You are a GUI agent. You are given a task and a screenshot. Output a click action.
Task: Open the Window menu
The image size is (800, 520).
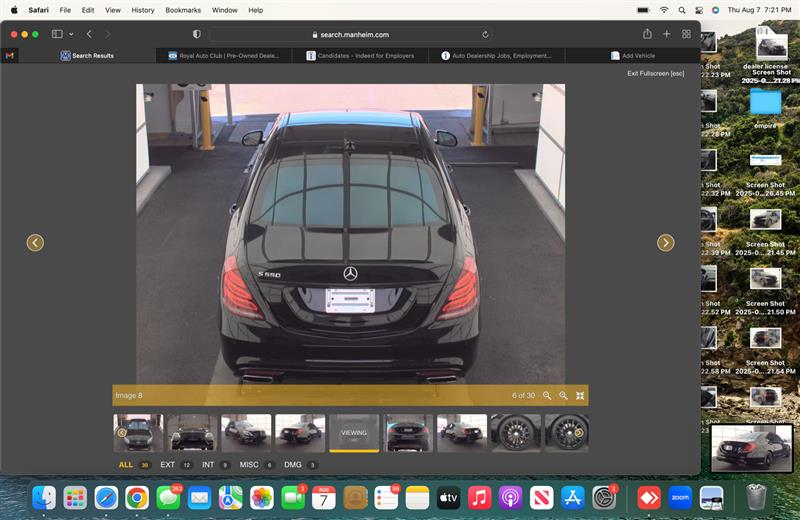pos(225,10)
